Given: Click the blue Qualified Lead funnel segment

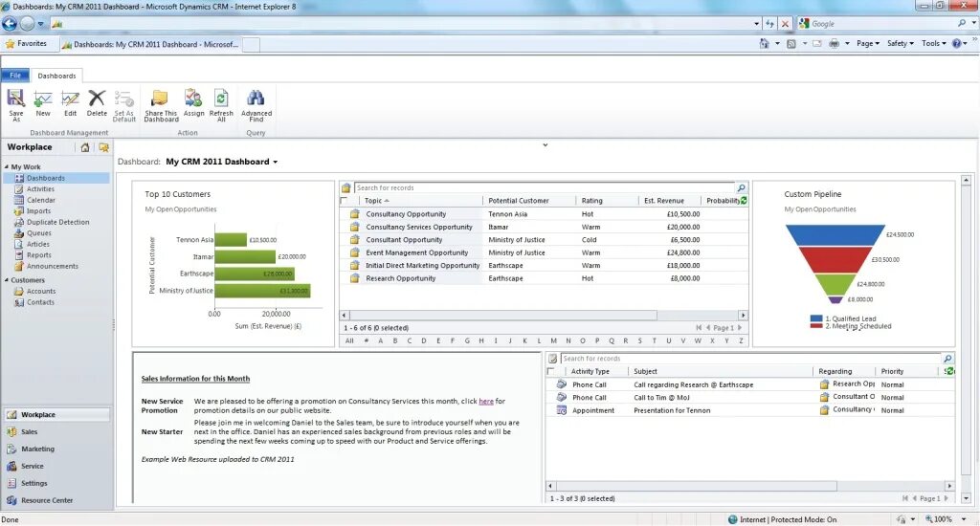Looking at the screenshot, I should tap(835, 235).
